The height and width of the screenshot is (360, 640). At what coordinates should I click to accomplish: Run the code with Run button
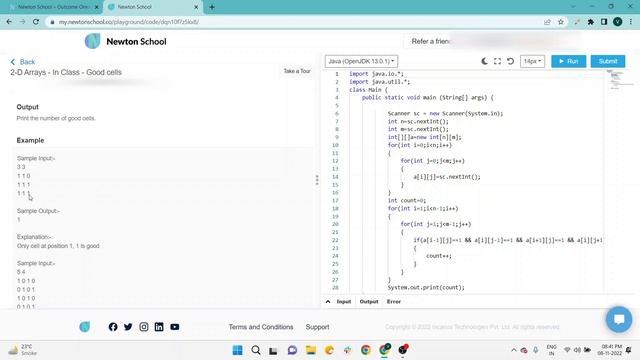(569, 61)
